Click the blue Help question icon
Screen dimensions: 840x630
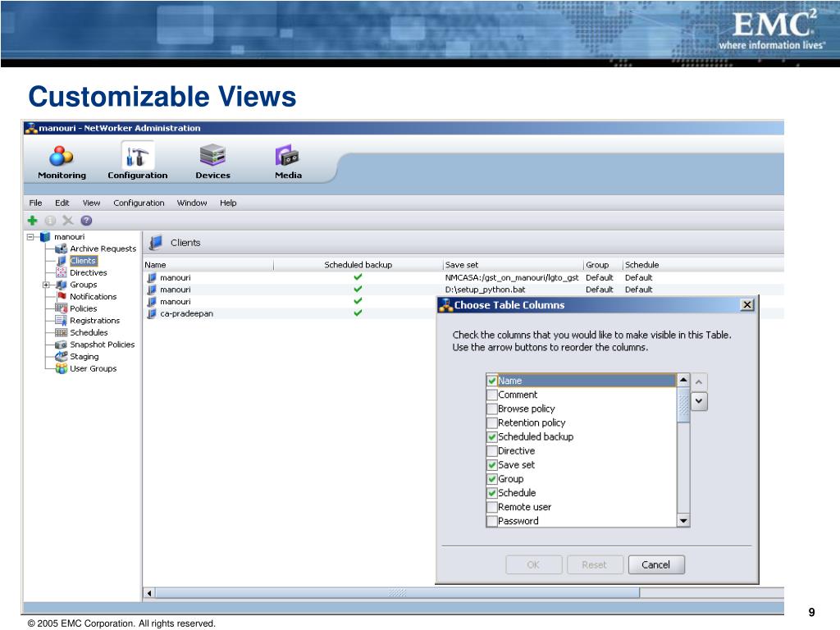point(86,220)
